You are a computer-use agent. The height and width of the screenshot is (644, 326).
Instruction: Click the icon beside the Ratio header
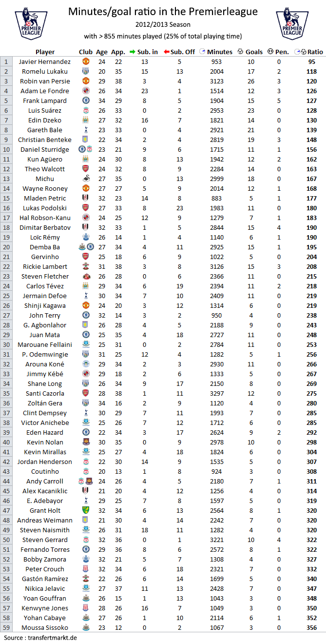pos(300,52)
